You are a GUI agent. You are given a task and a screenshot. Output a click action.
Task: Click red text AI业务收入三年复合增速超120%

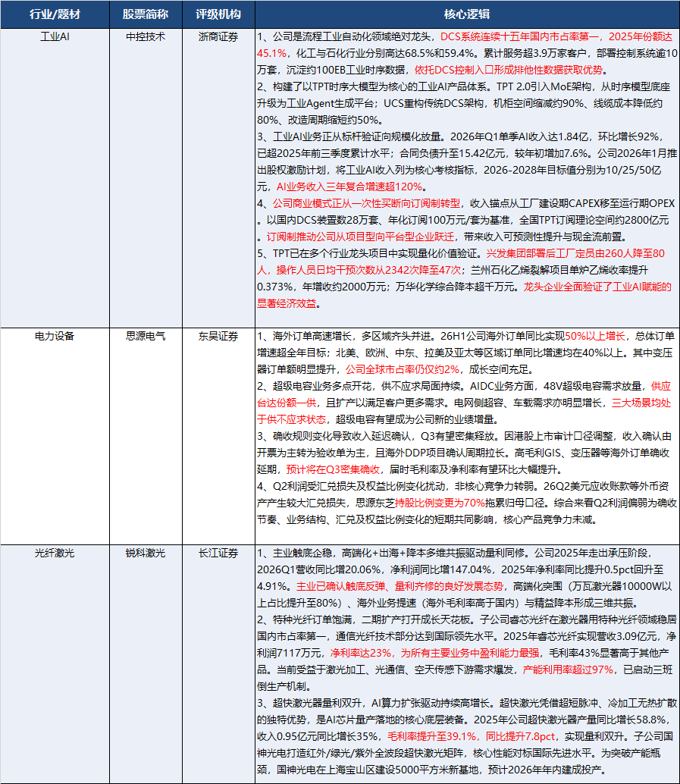click(349, 187)
